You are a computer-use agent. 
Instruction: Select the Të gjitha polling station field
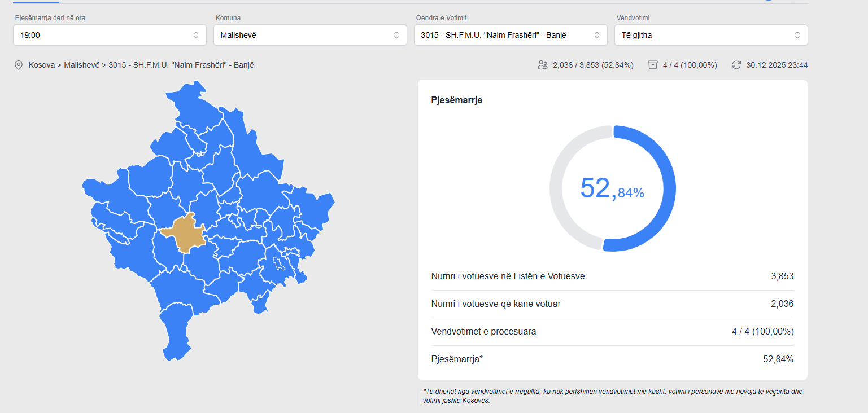pyautogui.click(x=710, y=35)
